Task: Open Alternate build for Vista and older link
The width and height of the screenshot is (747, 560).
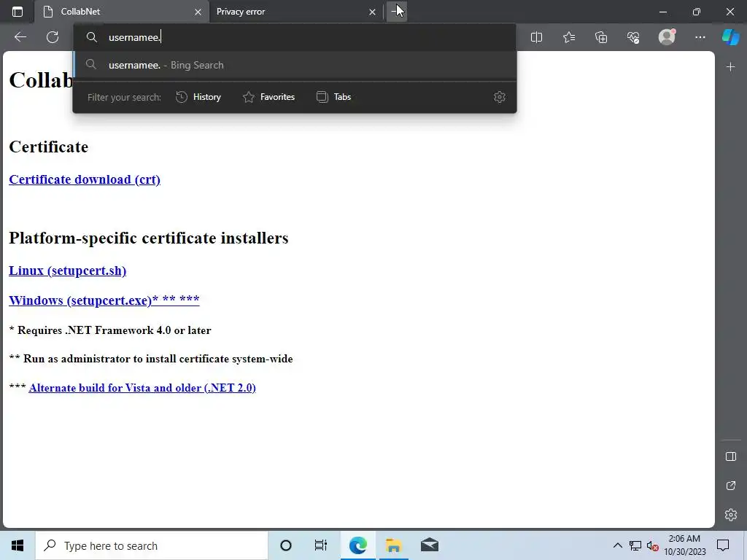Action: (142, 388)
